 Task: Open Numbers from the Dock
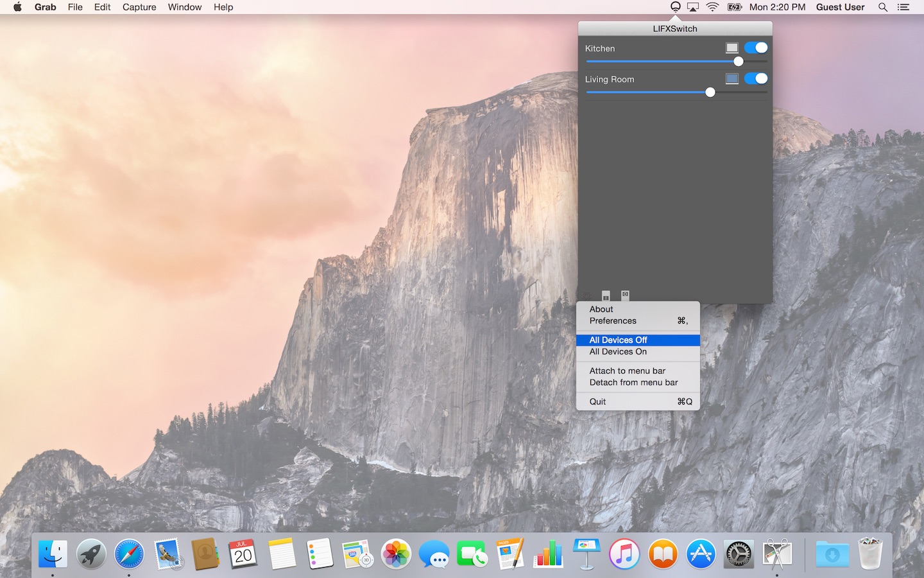(x=549, y=554)
